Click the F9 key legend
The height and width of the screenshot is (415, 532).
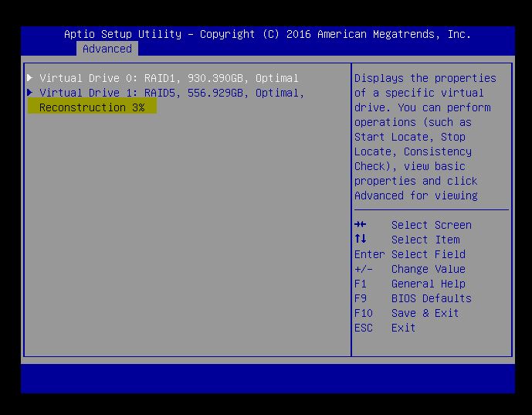point(361,298)
